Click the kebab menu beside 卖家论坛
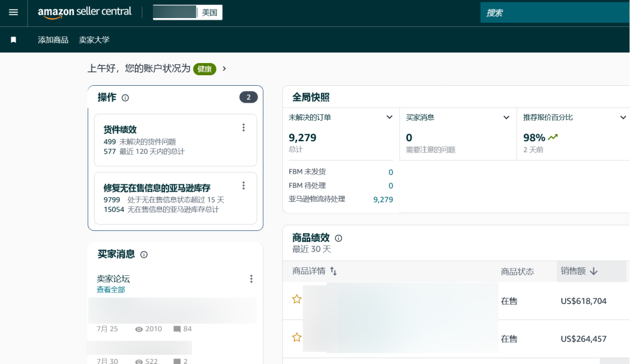This screenshot has height=364, width=630. pyautogui.click(x=251, y=279)
